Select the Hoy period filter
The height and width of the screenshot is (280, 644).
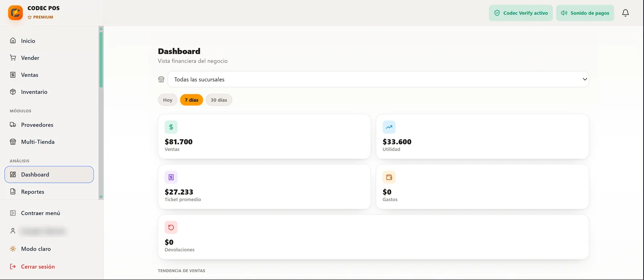click(168, 100)
